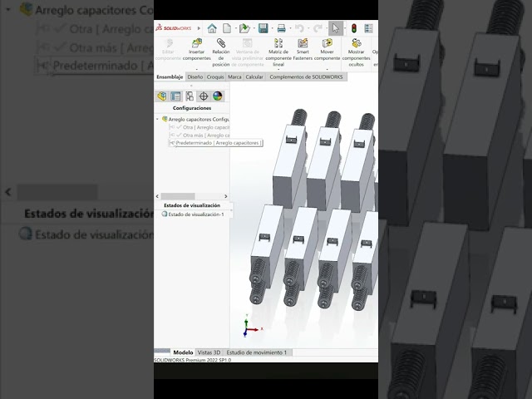This screenshot has height=399, width=532.
Task: Click the XYZ coordinate triad in viewport
Action: (252, 326)
